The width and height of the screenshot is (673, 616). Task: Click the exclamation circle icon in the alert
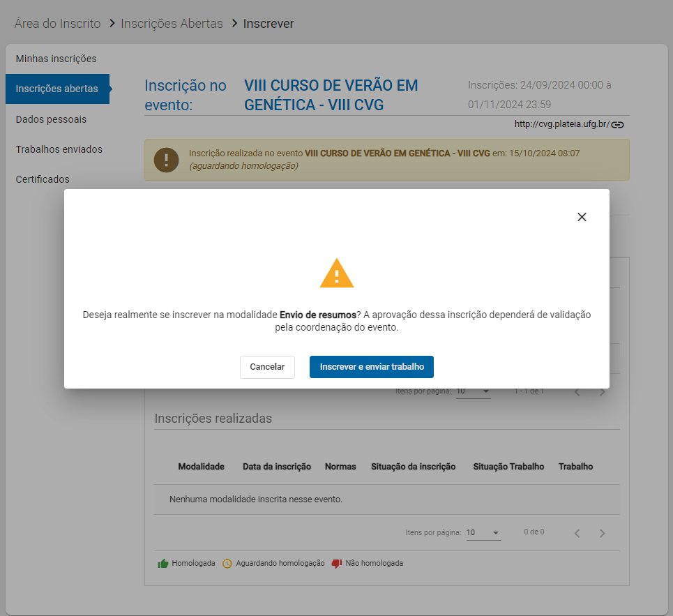click(x=166, y=160)
